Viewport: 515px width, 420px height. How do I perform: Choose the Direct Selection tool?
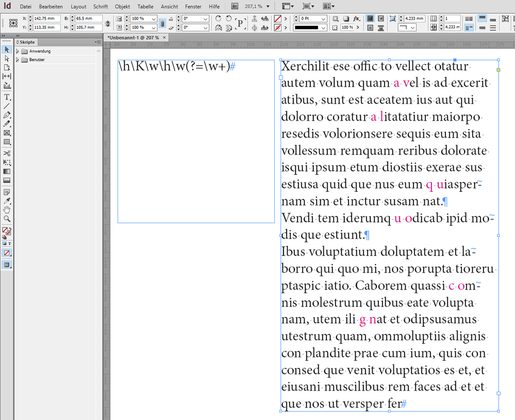coord(7,59)
